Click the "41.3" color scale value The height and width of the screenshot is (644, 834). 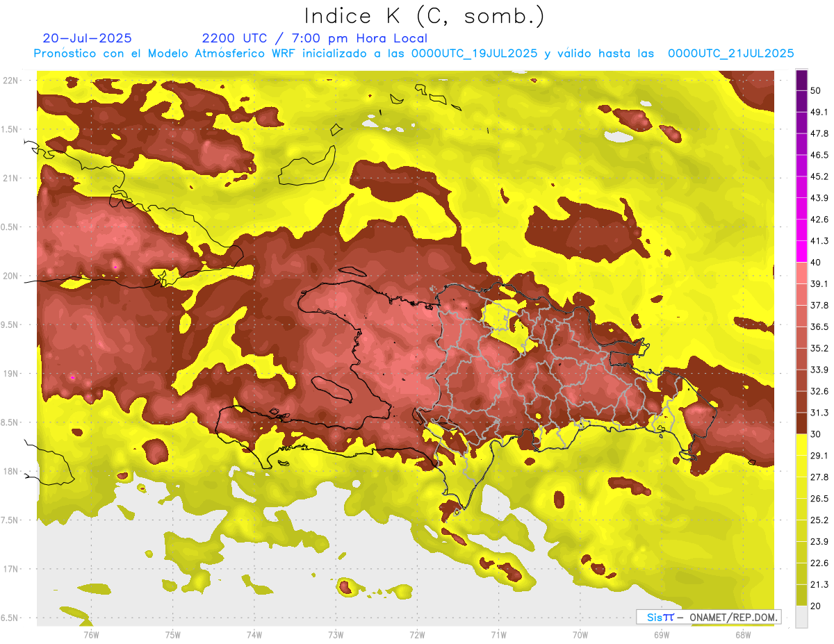pyautogui.click(x=820, y=241)
